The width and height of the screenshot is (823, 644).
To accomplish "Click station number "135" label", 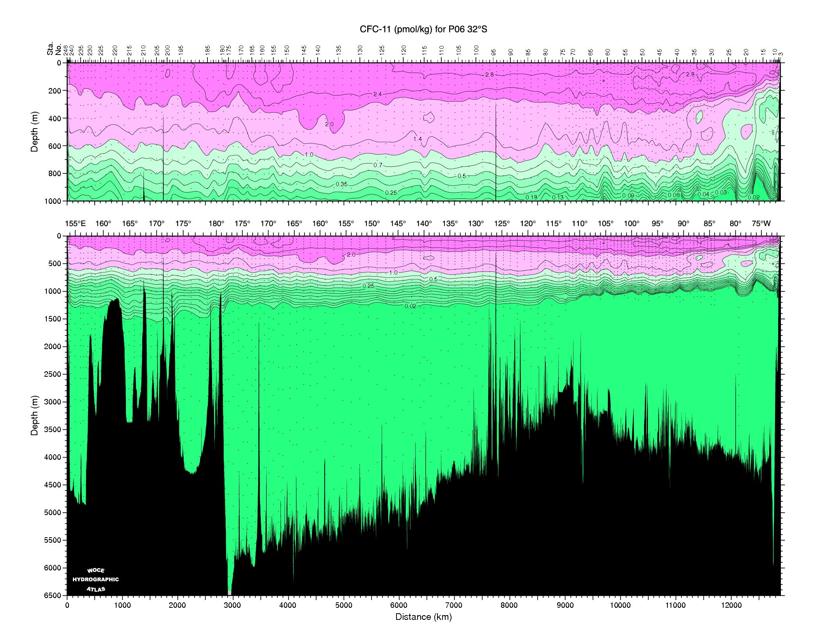I will pyautogui.click(x=339, y=50).
